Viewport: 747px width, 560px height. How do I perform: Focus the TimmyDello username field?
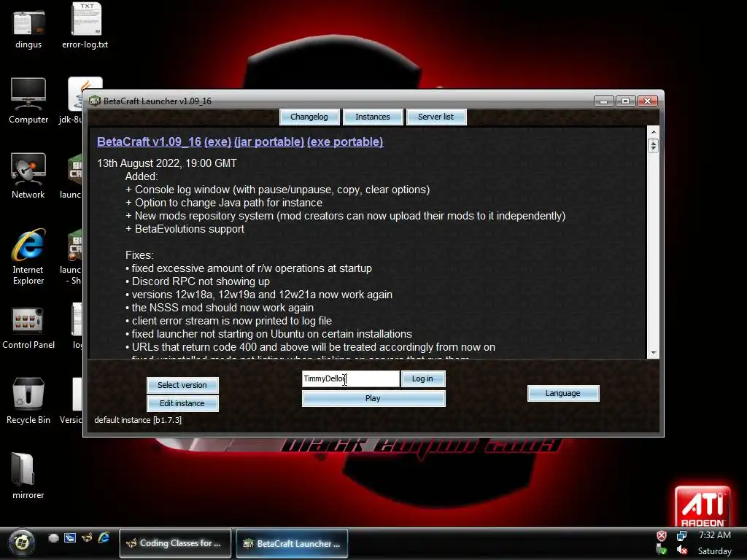click(351, 379)
